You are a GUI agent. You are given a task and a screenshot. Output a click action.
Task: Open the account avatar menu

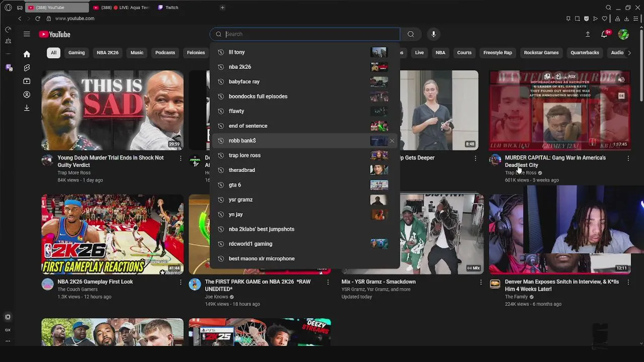tap(623, 34)
